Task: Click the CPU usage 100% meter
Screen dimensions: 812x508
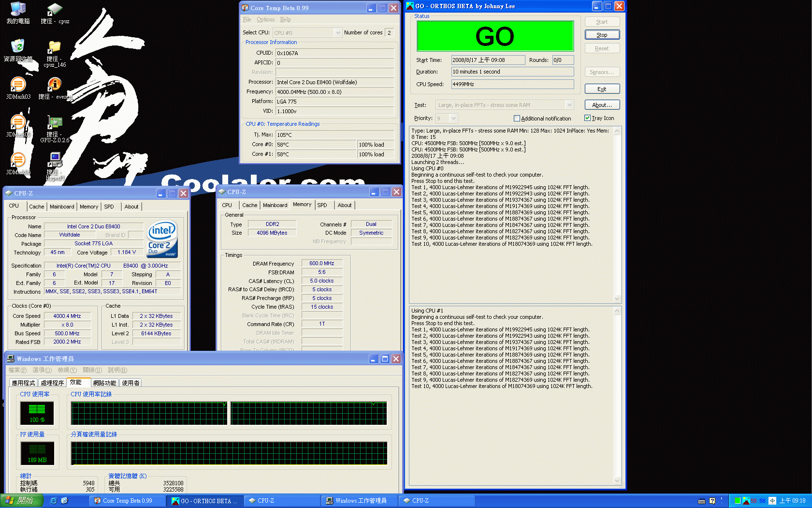Action: coord(37,413)
